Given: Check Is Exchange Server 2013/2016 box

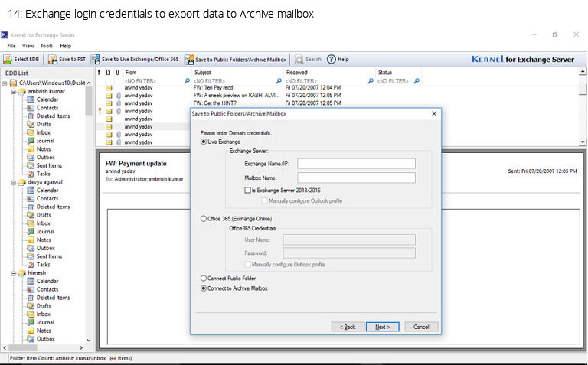Looking at the screenshot, I should (x=247, y=190).
